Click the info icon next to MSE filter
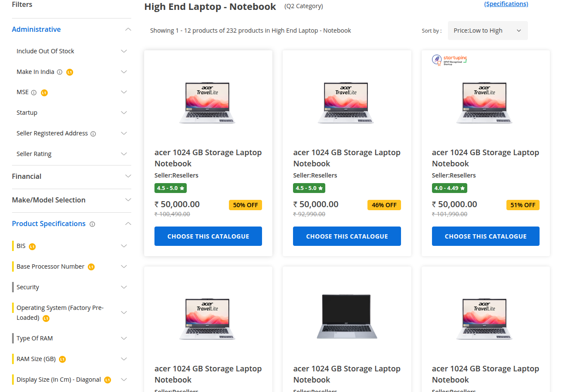This screenshot has width=580, height=392. tap(34, 92)
